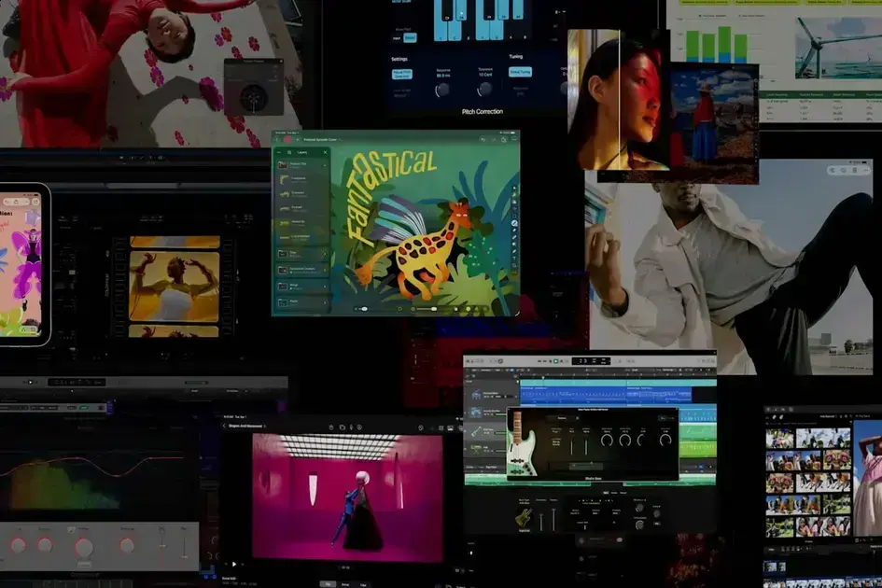Viewport: 882px width, 588px height.
Task: Click the LCD tempo display in Logic
Action: tap(591, 360)
